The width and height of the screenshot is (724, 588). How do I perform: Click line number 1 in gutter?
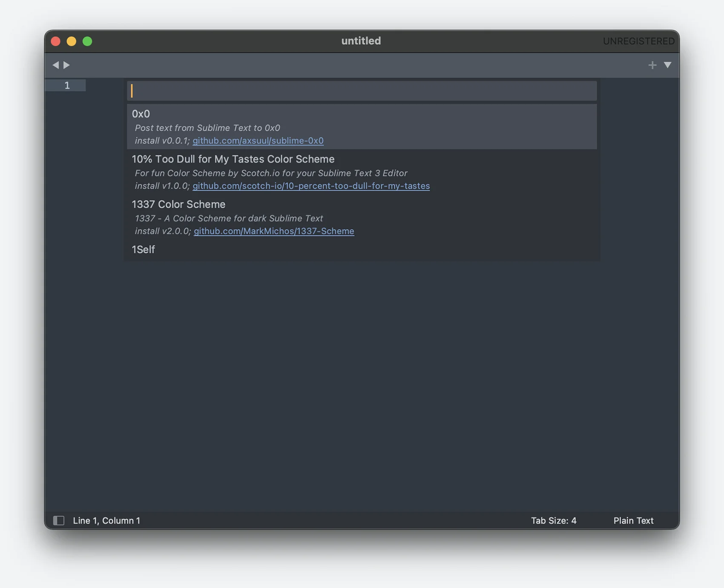(67, 85)
